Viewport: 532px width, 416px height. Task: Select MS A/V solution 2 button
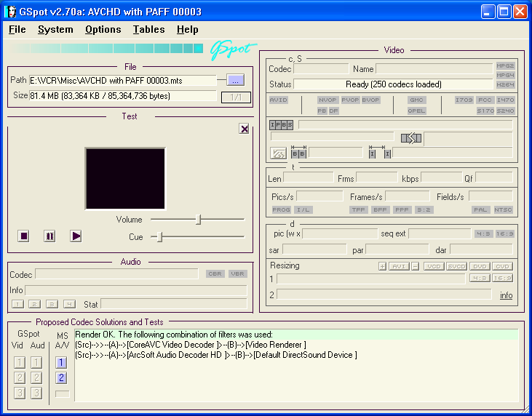[x=61, y=377]
